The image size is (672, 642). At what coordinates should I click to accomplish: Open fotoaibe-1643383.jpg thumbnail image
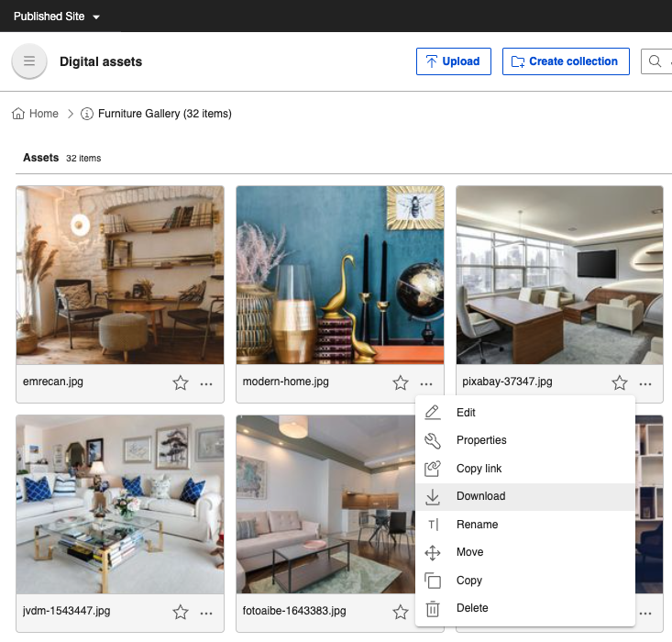coord(325,504)
